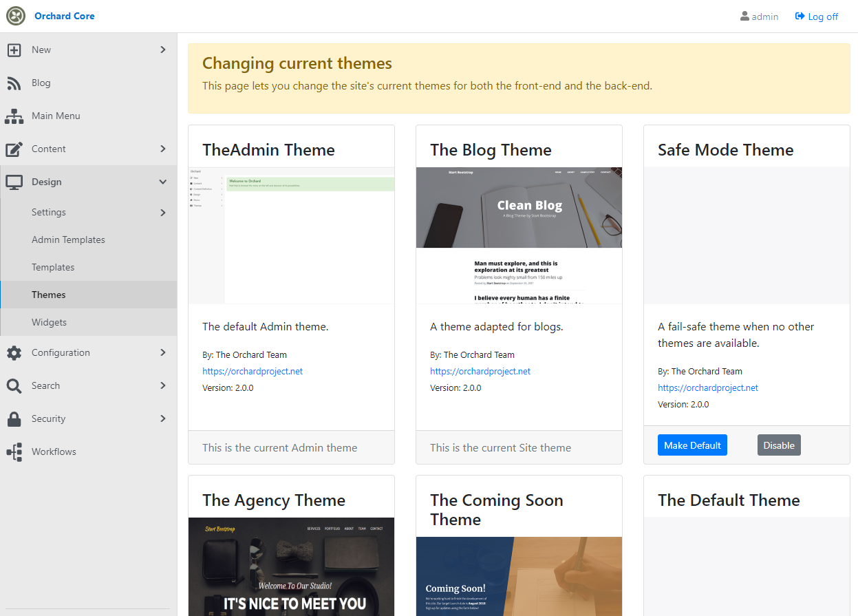Open Widgets in the Design submenu

coord(89,322)
